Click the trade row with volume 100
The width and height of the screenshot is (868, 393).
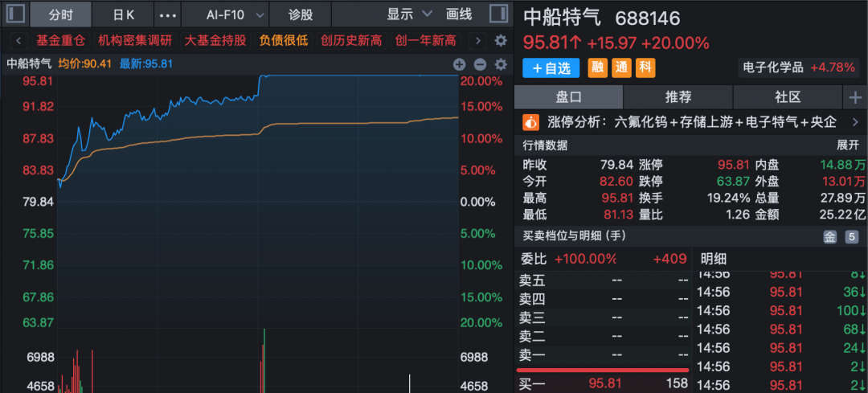click(x=781, y=310)
